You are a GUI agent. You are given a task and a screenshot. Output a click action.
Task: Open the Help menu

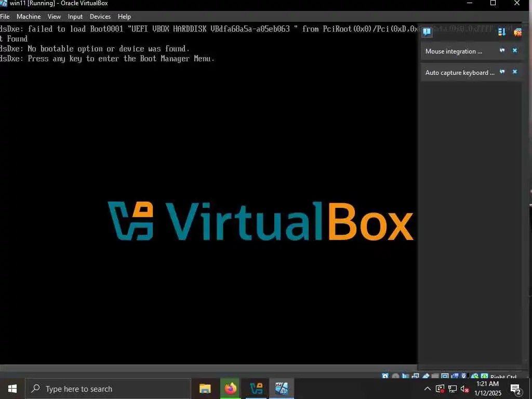click(x=124, y=16)
